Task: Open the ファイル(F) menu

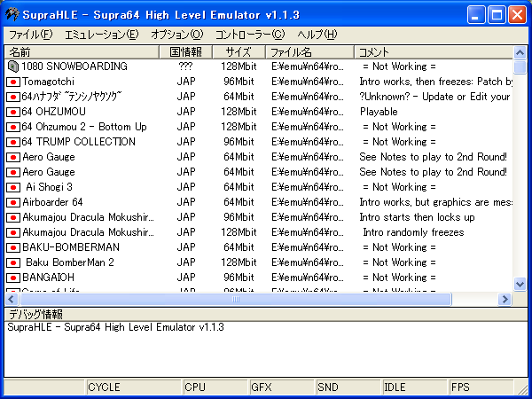Action: pos(30,35)
